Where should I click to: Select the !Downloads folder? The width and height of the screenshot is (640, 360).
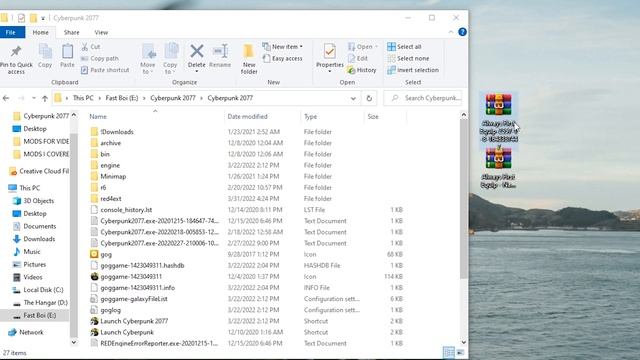[x=117, y=132]
